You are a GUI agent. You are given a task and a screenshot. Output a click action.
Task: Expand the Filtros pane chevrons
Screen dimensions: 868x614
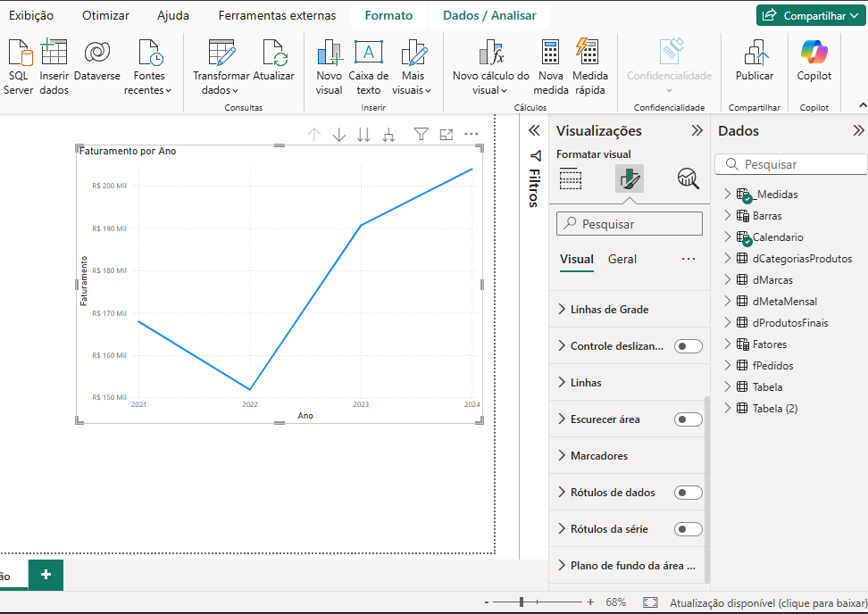[x=534, y=130]
